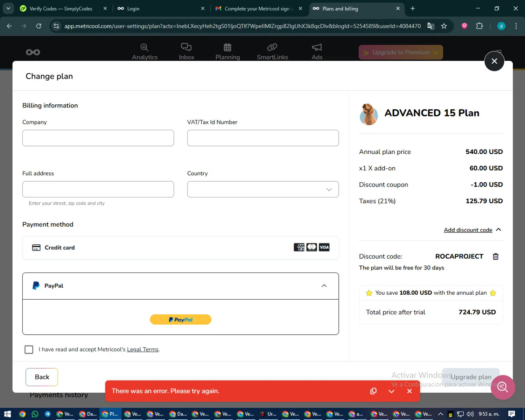Open the Windows notification center icon
Screen dimensions: 525x420
[512, 414]
